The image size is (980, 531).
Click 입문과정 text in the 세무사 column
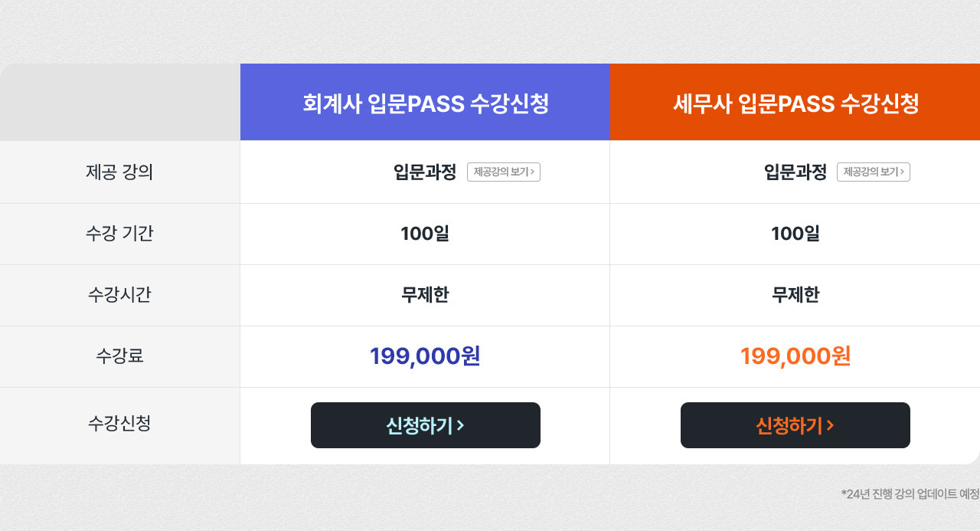point(795,172)
